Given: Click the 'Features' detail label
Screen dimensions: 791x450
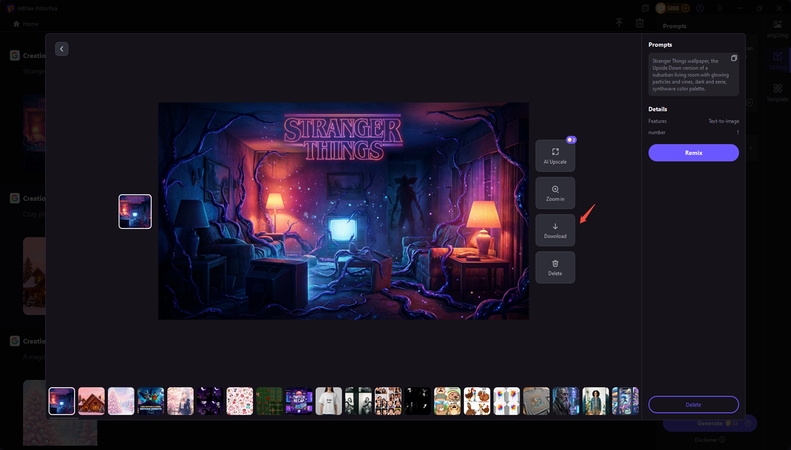Looking at the screenshot, I should point(657,121).
